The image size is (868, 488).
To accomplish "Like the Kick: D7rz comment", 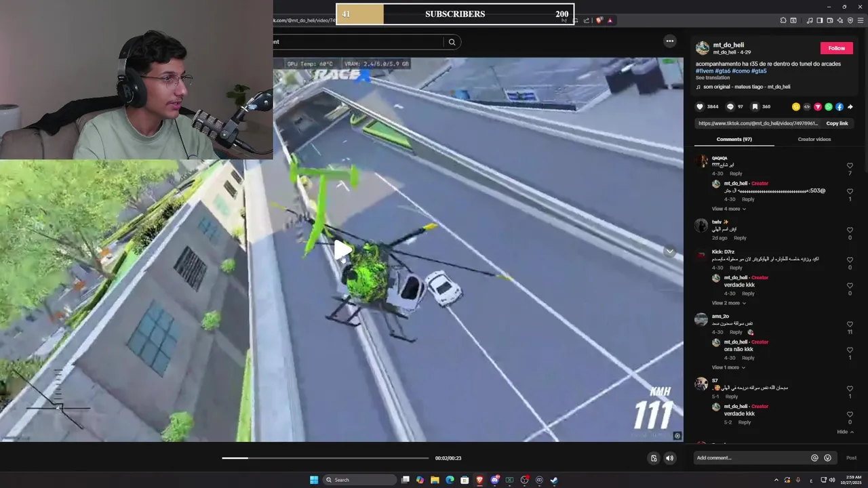I will [x=850, y=260].
